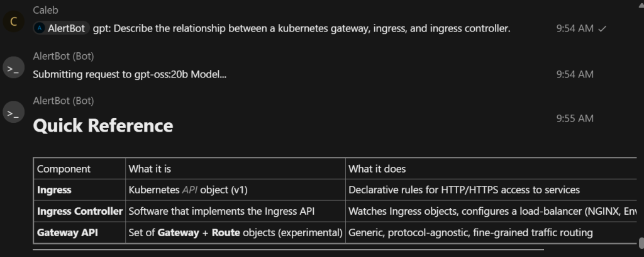The height and width of the screenshot is (257, 644).
Task: Click the 9:55 AM timestamp
Action: 575,118
